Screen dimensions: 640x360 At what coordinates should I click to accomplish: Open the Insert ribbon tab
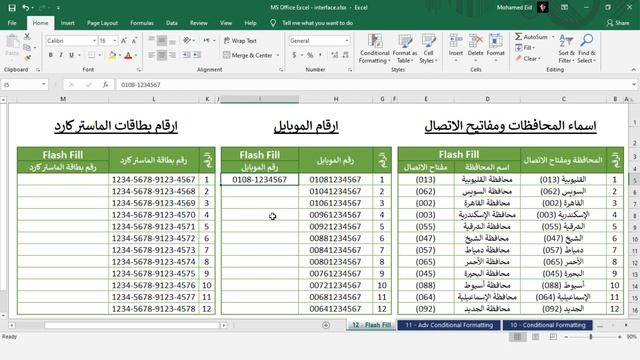[68, 23]
